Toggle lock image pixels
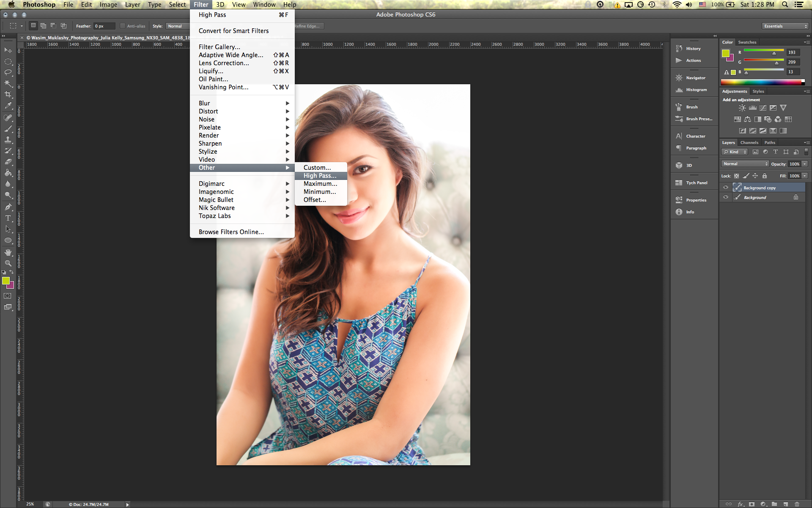Screen dimensions: 812x508 click(746, 176)
